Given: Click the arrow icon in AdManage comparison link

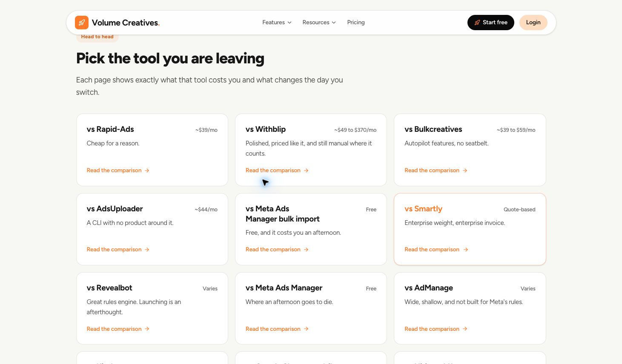Looking at the screenshot, I should tap(465, 329).
